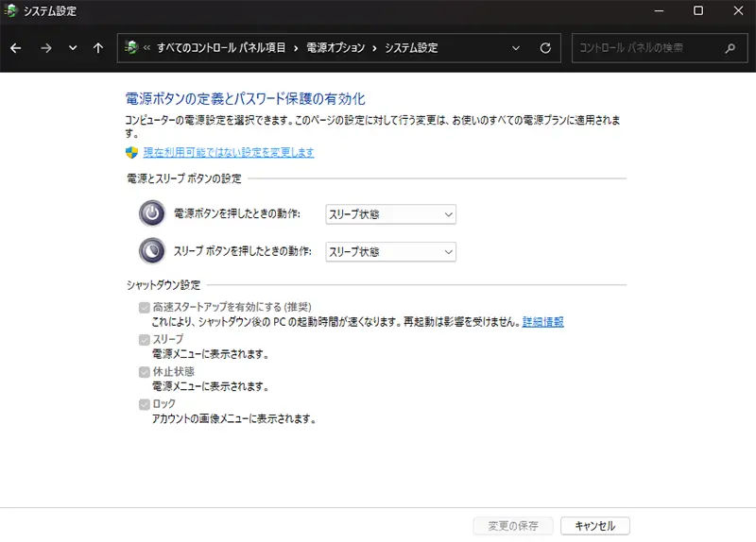The width and height of the screenshot is (756, 542).
Task: Click the sleep button moon icon
Action: pos(152,251)
